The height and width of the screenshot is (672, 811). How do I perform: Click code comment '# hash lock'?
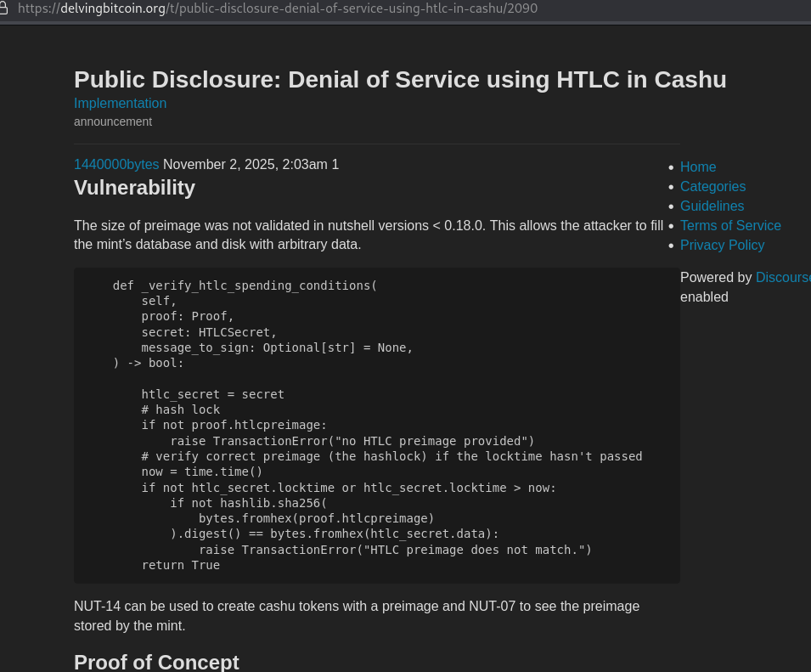pos(181,409)
